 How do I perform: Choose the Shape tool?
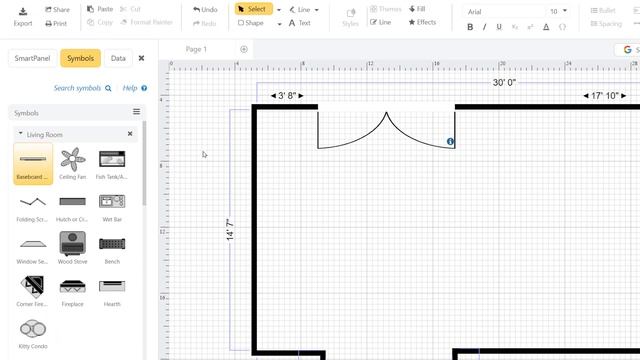(x=251, y=23)
